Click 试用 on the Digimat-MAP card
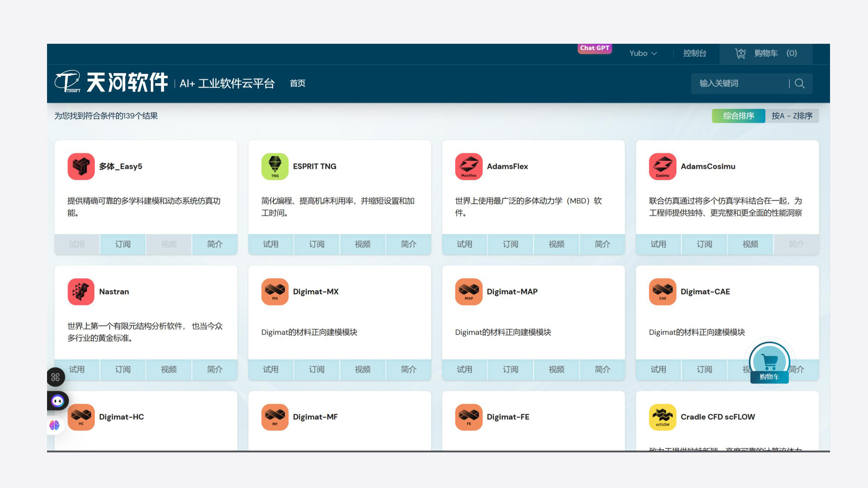Viewport: 868px width, 488px height. pyautogui.click(x=465, y=369)
